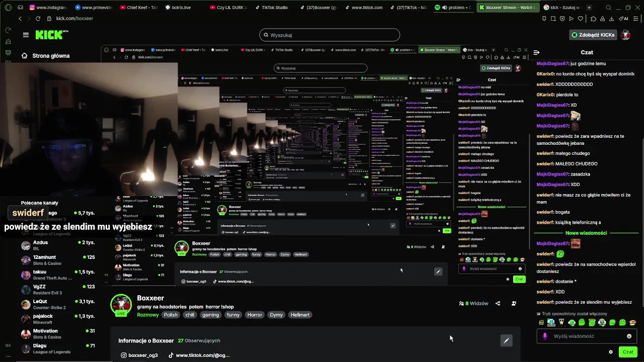Image resolution: width=644 pixels, height=362 pixels.
Task: Click the Wyślij wiadomość message field
Action: [x=586, y=336]
